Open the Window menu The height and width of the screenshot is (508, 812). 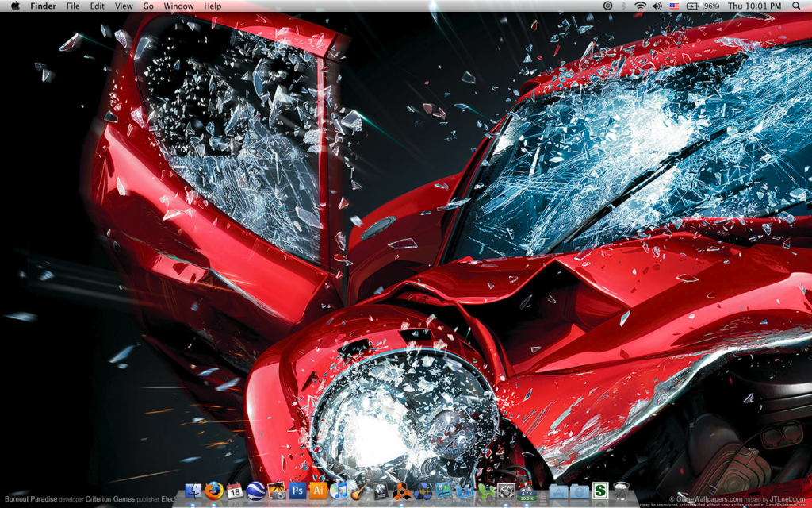(x=178, y=6)
